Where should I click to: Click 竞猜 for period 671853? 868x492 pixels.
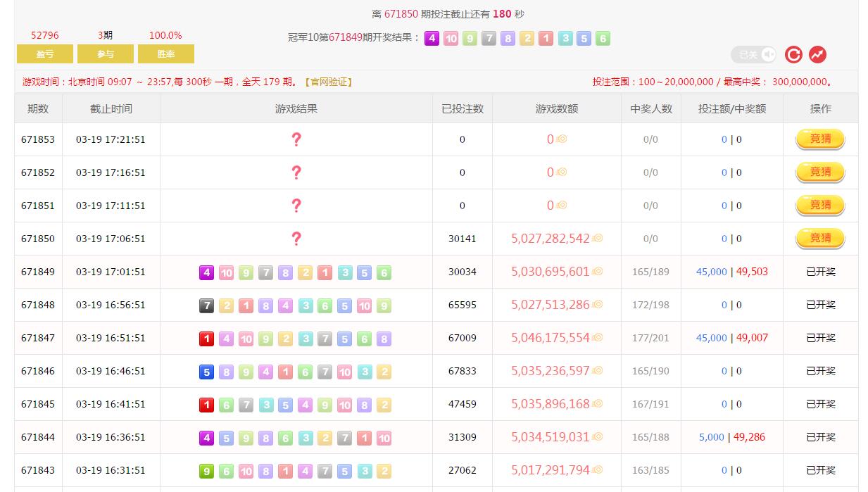820,139
